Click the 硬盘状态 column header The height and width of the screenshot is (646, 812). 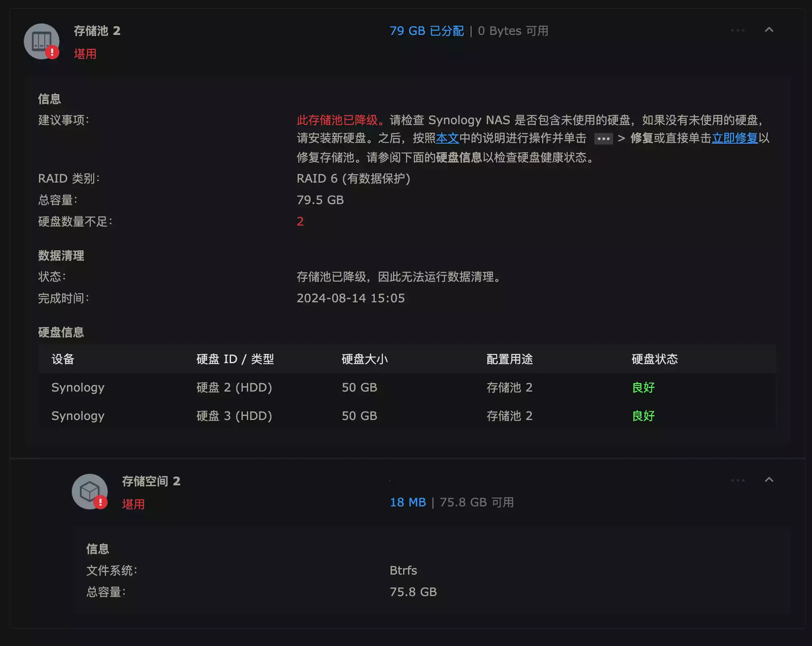coord(654,359)
